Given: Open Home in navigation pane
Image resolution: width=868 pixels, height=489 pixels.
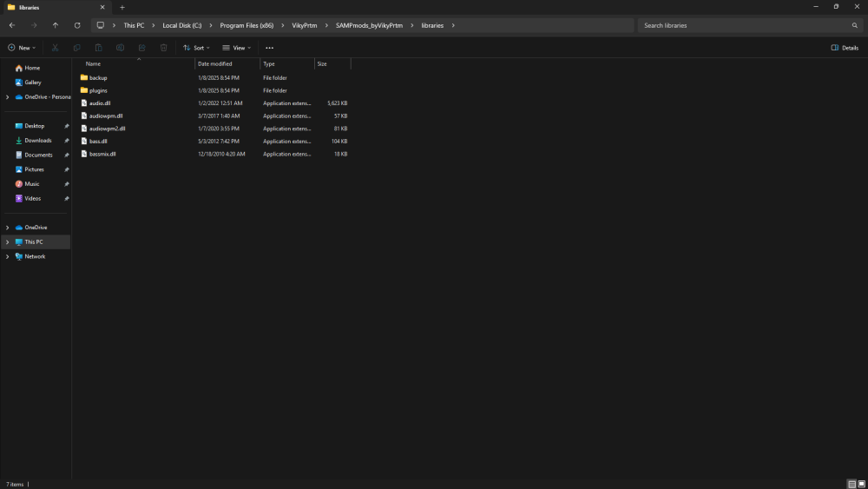Looking at the screenshot, I should (x=32, y=68).
